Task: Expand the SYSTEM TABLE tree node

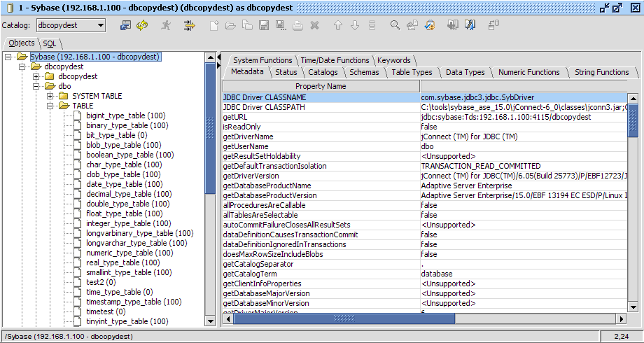Action: click(x=50, y=96)
